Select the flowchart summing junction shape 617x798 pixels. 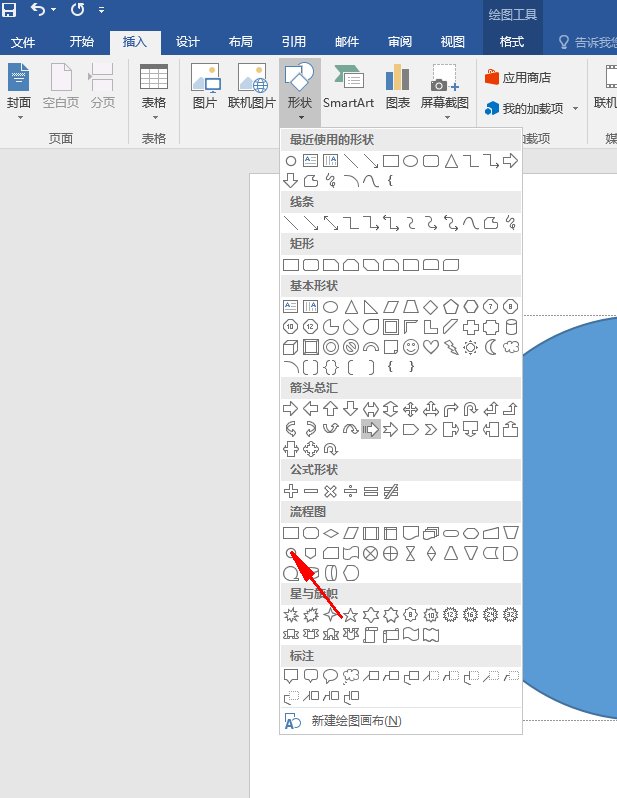(x=371, y=553)
